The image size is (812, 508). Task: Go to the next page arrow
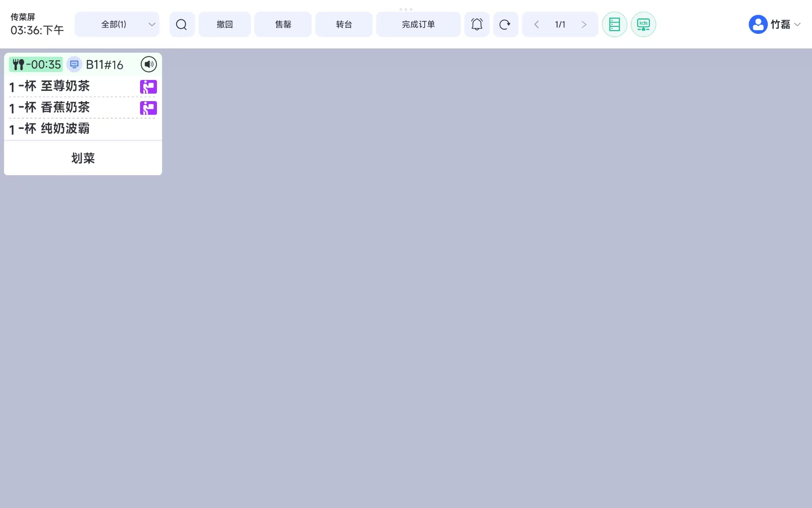tap(584, 24)
